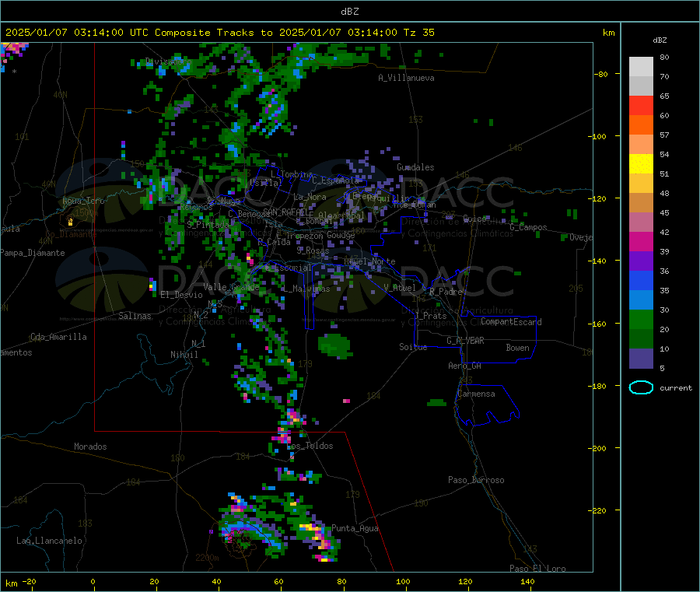This screenshot has width=700, height=592.
Task: Click the 'J_Prats' map label
Action: click(x=430, y=316)
